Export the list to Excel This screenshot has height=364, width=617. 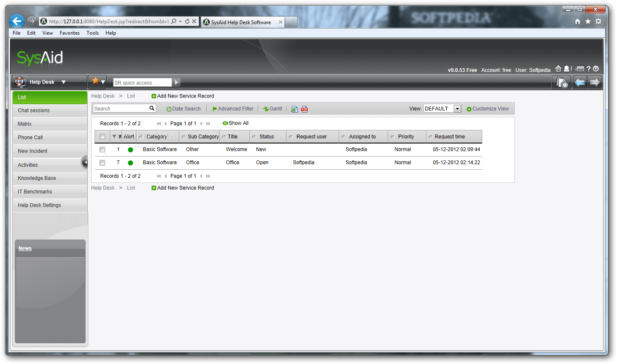(x=295, y=109)
